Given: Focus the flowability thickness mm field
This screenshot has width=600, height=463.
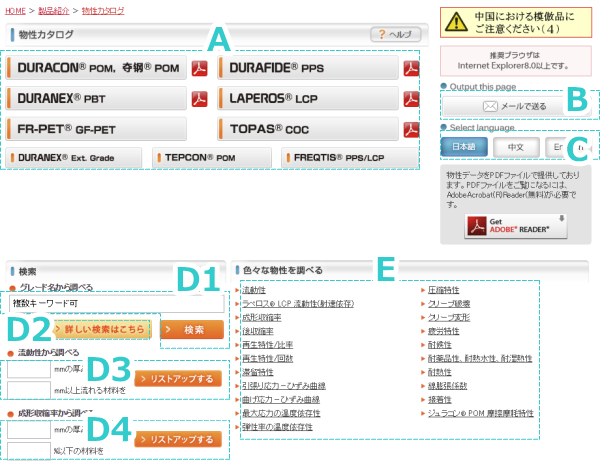Looking at the screenshot, I should (29, 369).
